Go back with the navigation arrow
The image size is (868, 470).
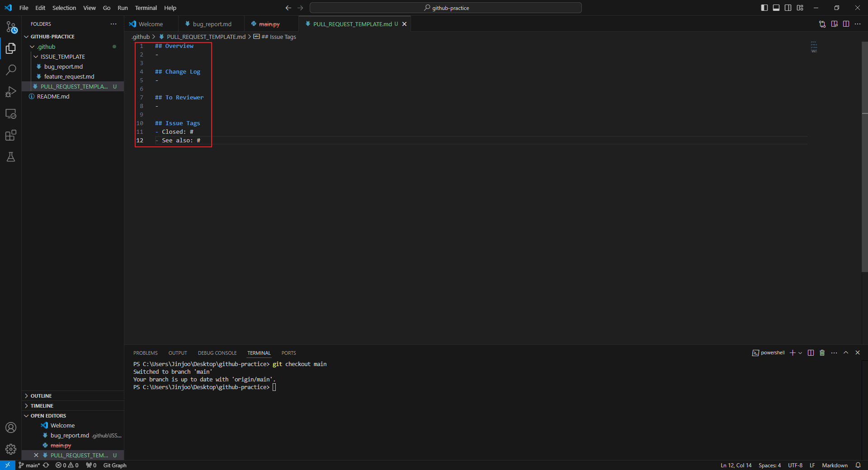[x=288, y=8]
